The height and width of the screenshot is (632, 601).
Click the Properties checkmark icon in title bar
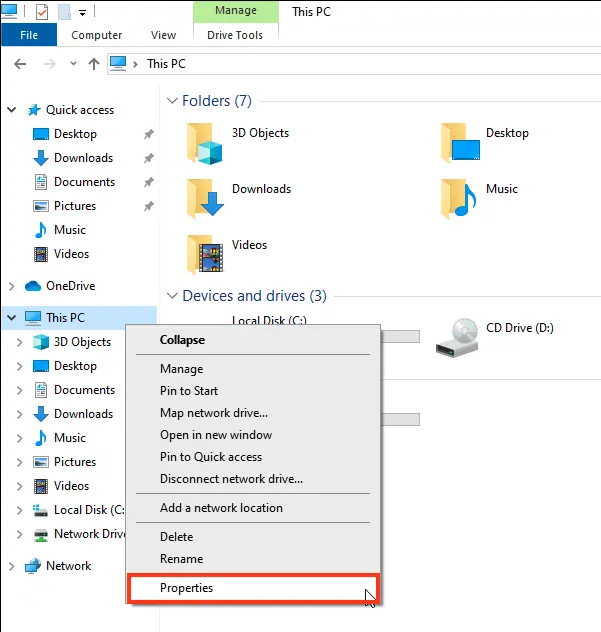coord(42,12)
